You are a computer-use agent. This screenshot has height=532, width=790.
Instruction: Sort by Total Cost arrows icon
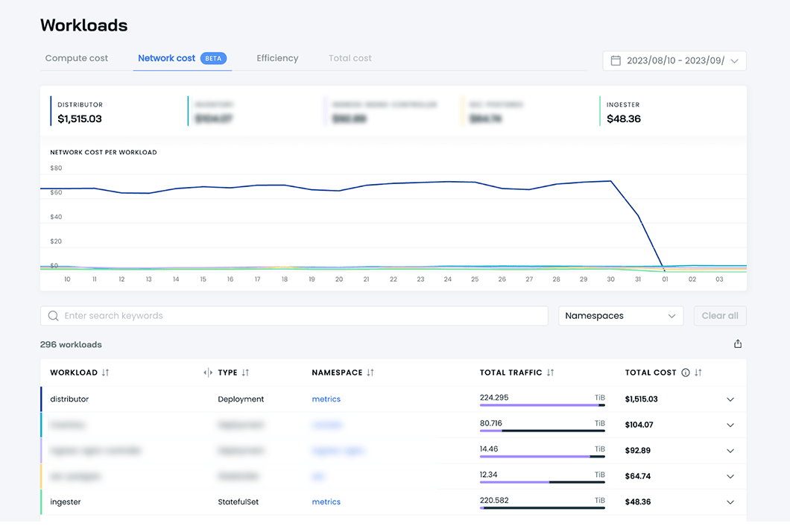point(698,373)
